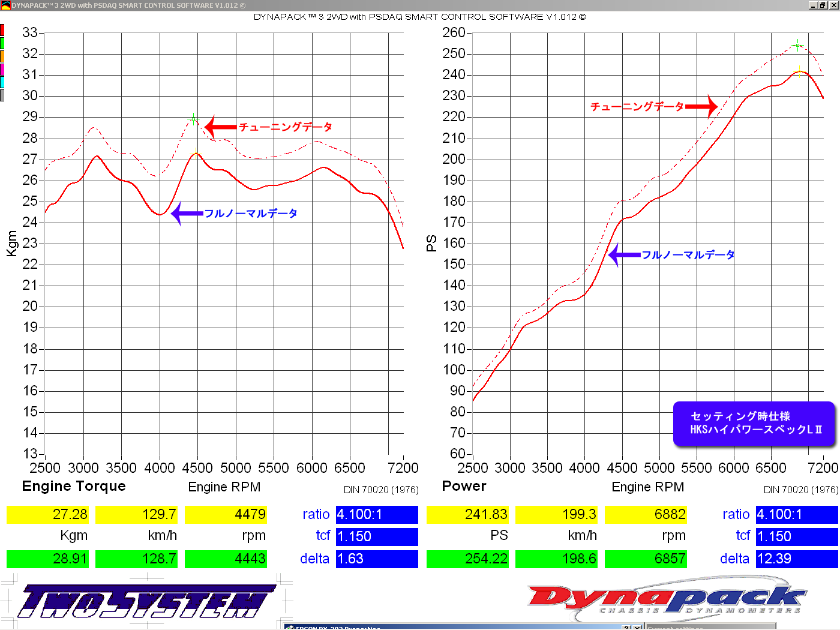This screenshot has height=630, width=840.
Task: Select the gray run color swatch
Action: [x=2, y=95]
